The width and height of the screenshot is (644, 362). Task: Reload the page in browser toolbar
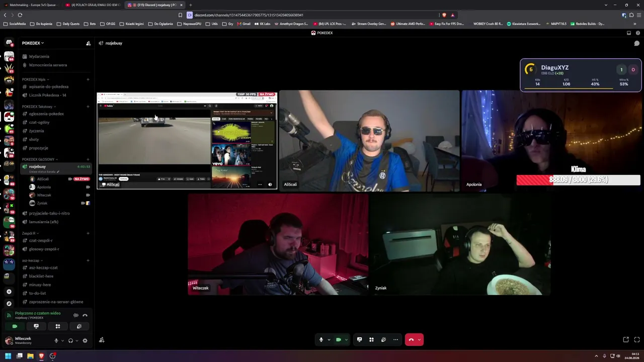coord(20,15)
